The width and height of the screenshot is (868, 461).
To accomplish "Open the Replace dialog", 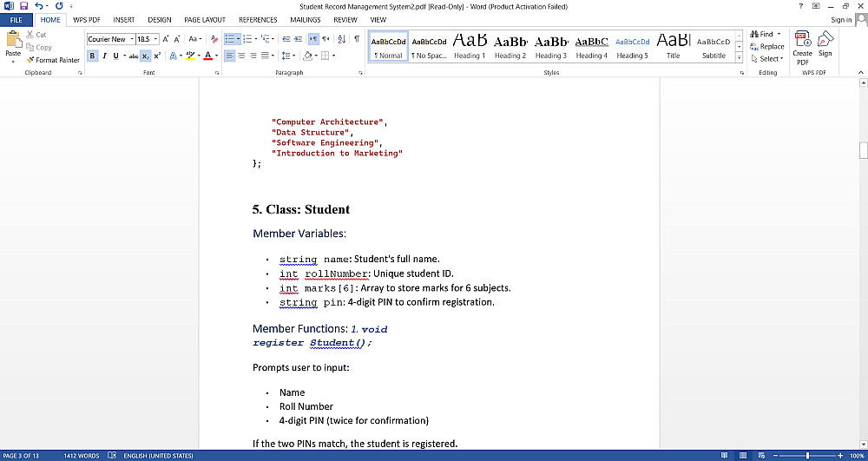I will tap(767, 47).
